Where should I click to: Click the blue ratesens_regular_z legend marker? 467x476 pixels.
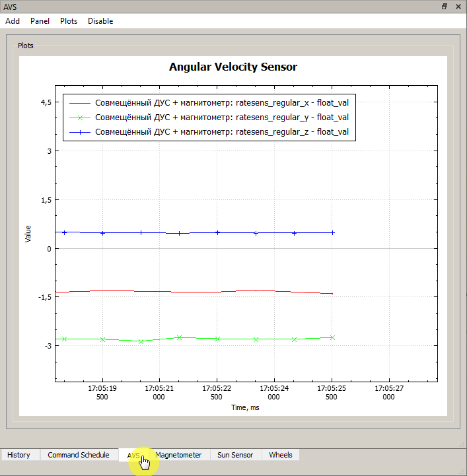click(80, 132)
